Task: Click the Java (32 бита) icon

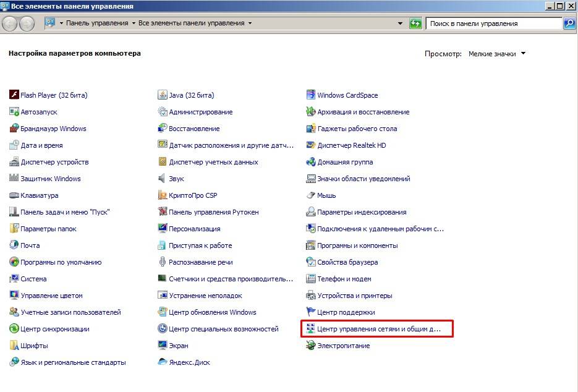Action: pyautogui.click(x=163, y=95)
